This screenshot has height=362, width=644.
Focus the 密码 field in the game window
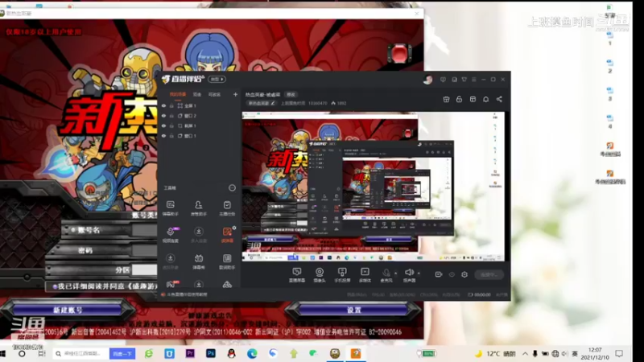point(144,249)
